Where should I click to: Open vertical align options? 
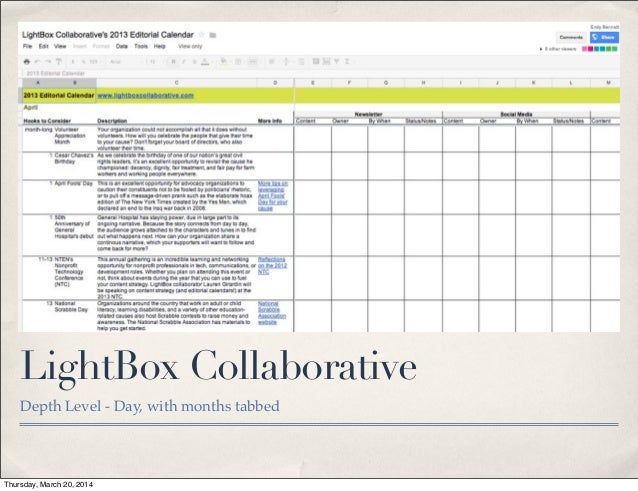coord(286,61)
